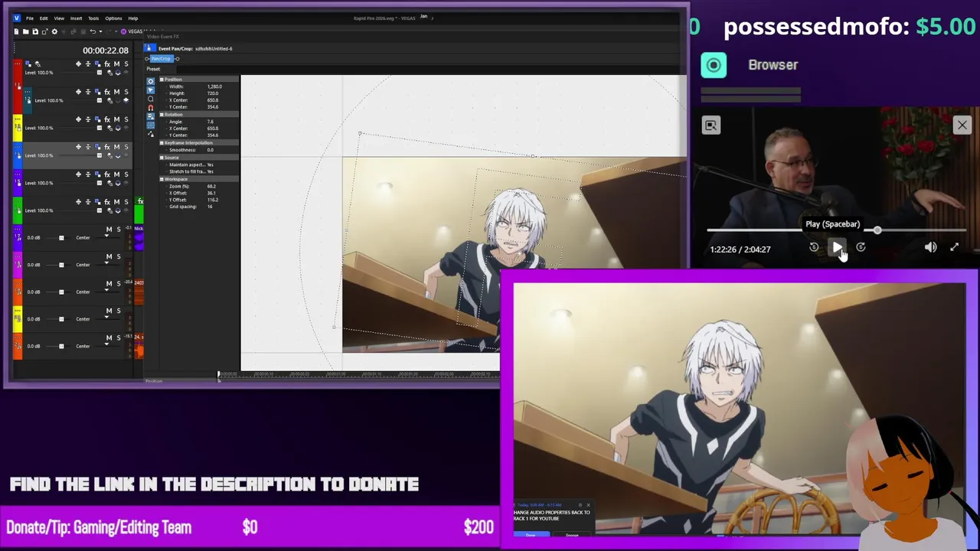The width and height of the screenshot is (980, 551).
Task: Open the Tools menu in VEGAS
Action: point(93,18)
